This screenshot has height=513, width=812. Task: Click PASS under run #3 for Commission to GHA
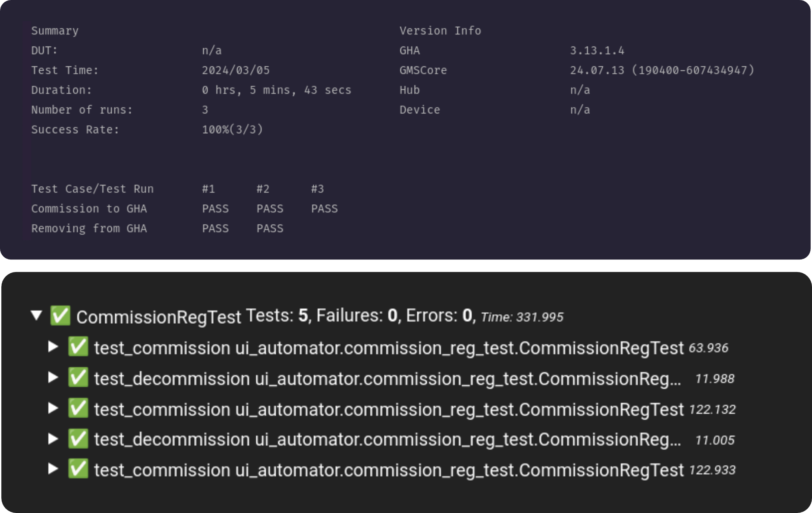324,208
